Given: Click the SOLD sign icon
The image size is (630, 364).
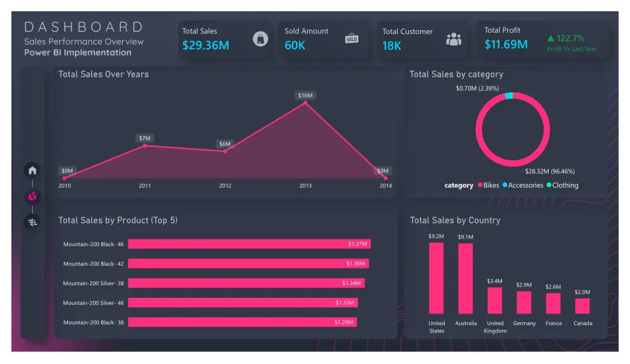Looking at the screenshot, I should (x=352, y=38).
